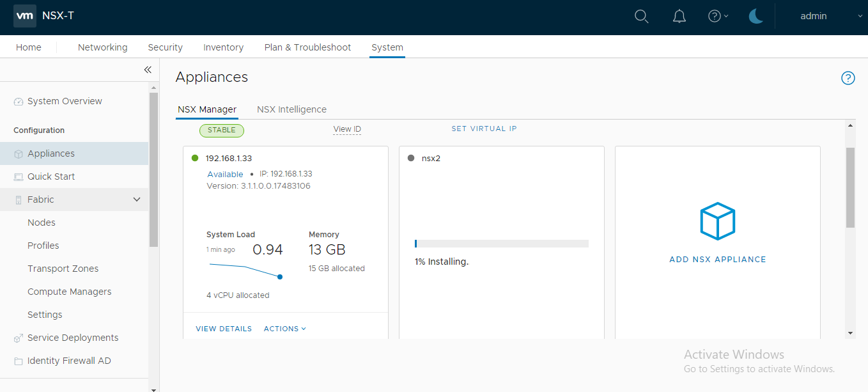Open the search magnifier icon
This screenshot has height=392, width=868.
[642, 17]
